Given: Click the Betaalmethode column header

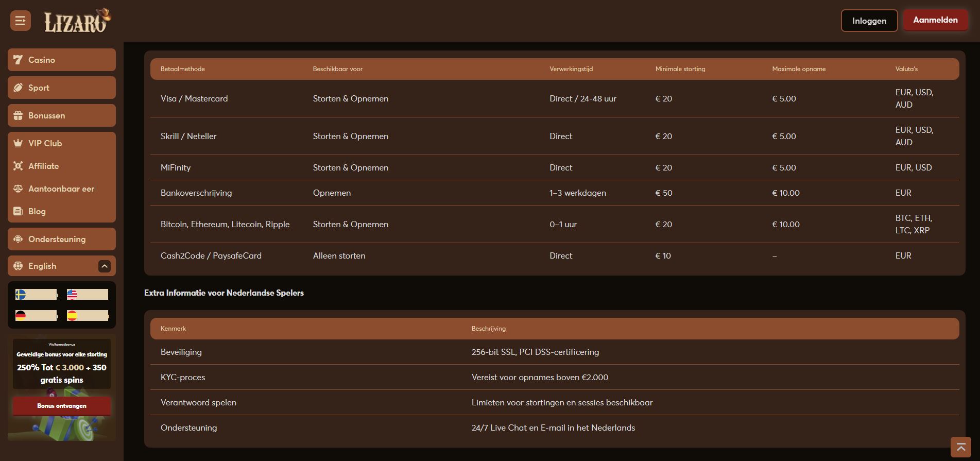Looking at the screenshot, I should pos(183,69).
